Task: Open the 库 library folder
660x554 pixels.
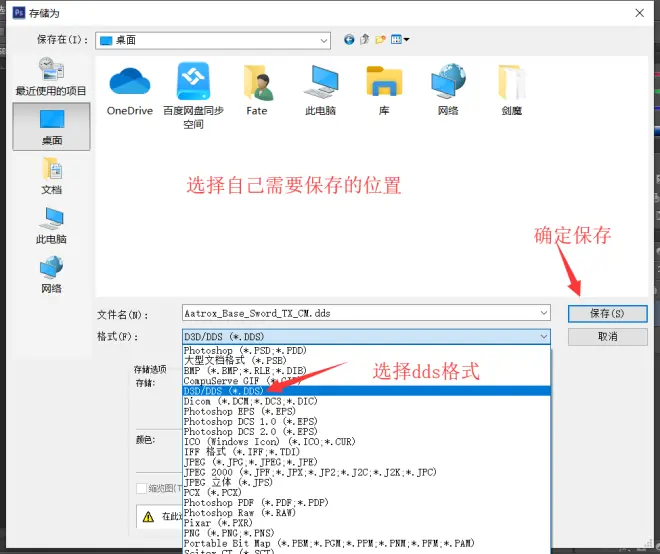Action: point(384,91)
